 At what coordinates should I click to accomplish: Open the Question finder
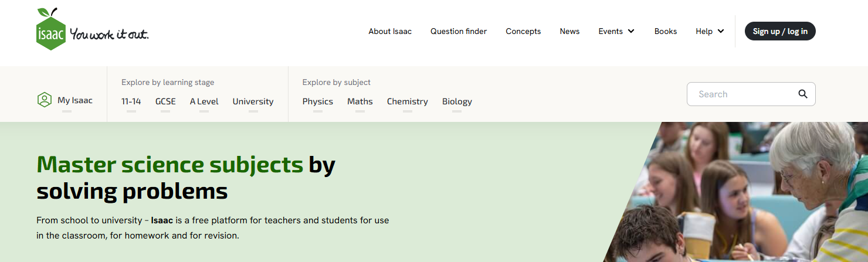point(459,31)
